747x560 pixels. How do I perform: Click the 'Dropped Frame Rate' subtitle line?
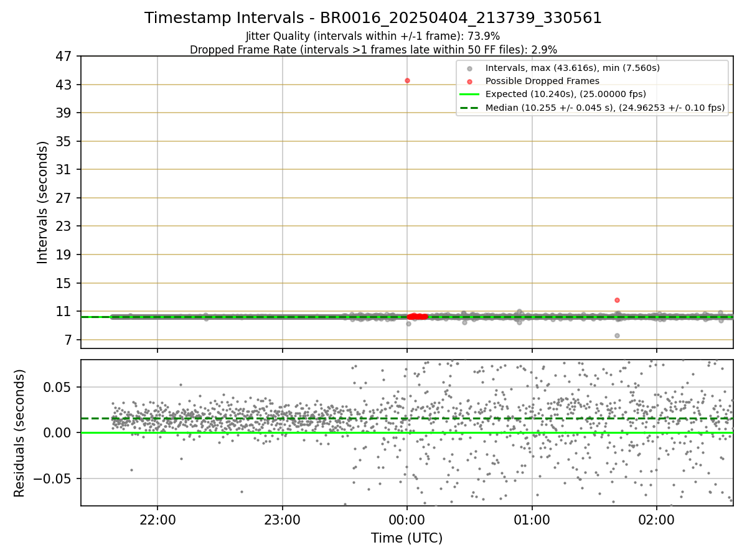(x=373, y=50)
